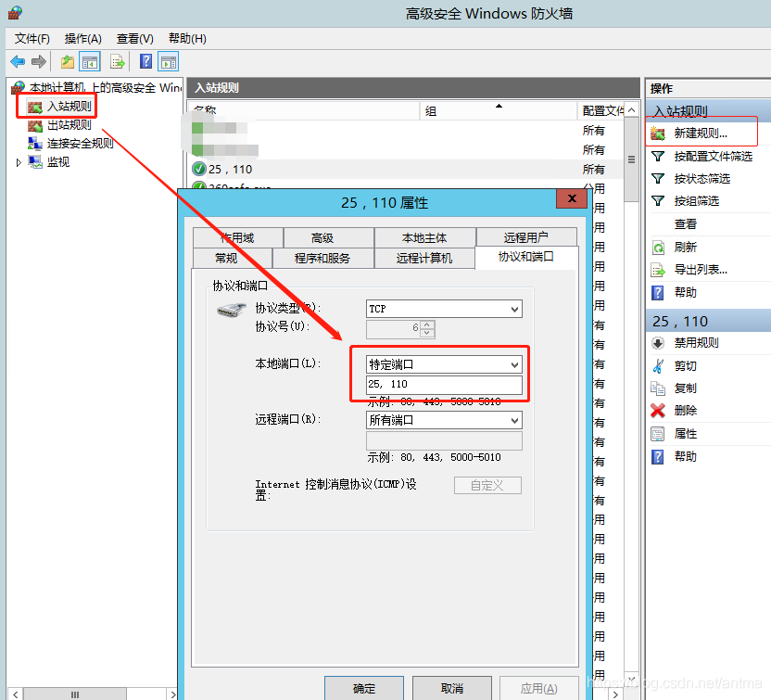Image resolution: width=771 pixels, height=700 pixels.
Task: Filter rules with 按状态筛选
Action: tap(701, 179)
